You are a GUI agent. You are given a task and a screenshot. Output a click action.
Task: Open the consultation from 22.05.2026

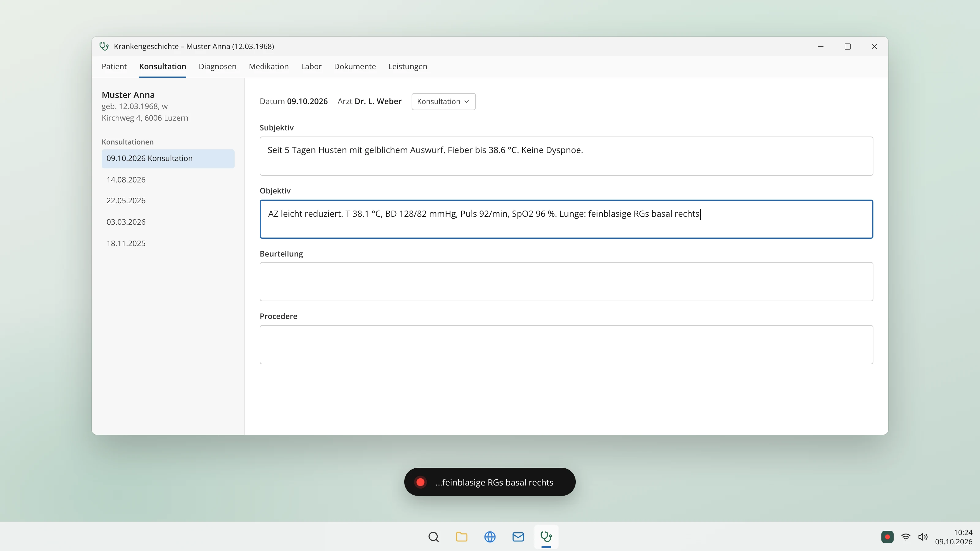point(168,201)
